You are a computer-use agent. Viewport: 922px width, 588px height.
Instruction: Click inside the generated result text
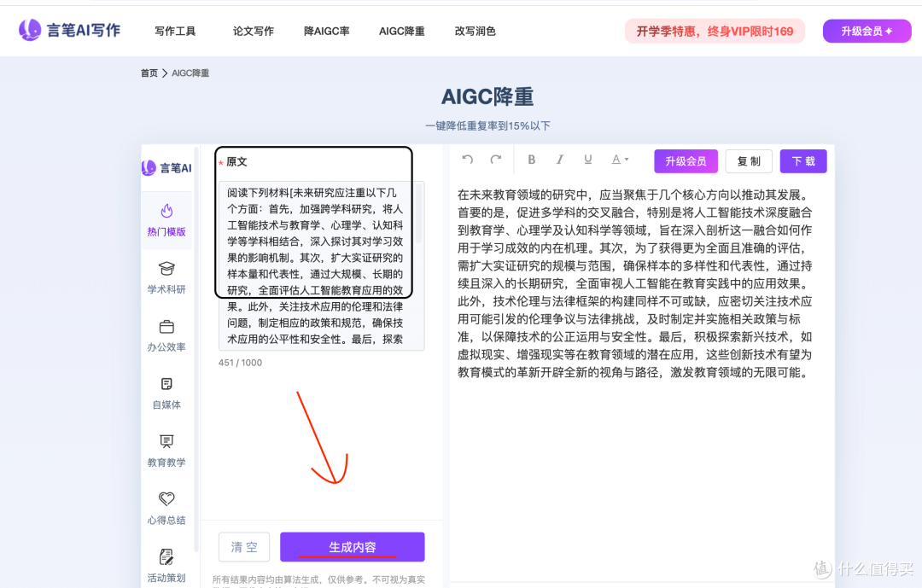(635, 283)
